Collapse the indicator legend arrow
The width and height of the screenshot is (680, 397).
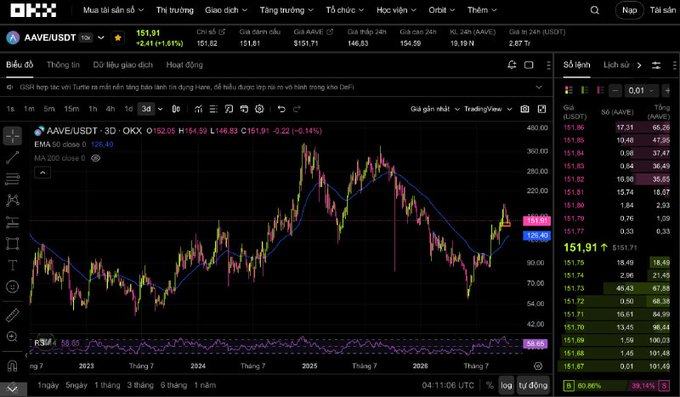(x=42, y=173)
